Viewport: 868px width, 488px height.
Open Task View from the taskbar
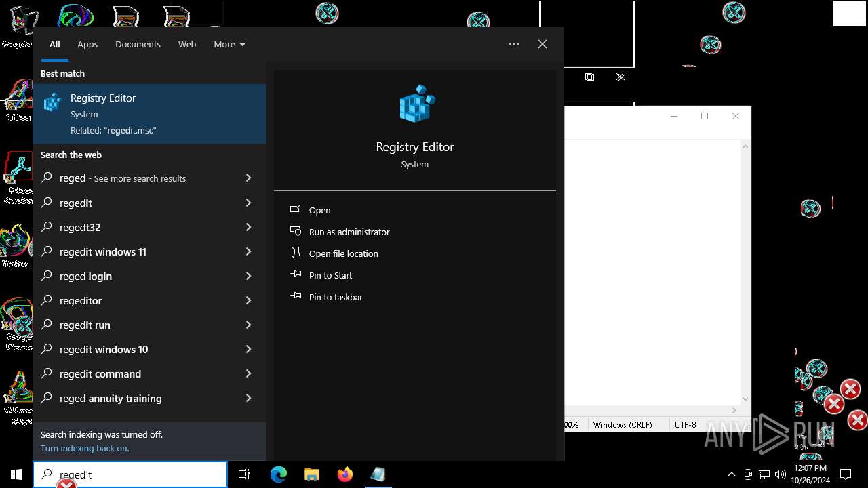pyautogui.click(x=244, y=474)
